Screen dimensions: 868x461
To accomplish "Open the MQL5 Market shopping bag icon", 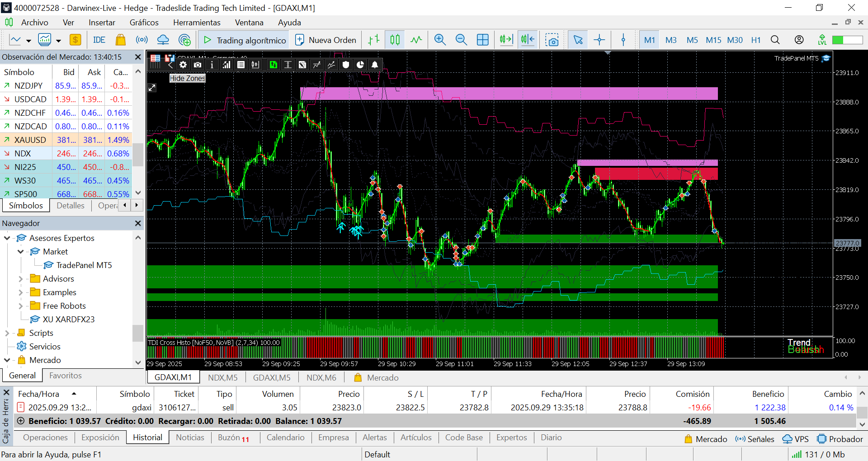I will (x=120, y=40).
